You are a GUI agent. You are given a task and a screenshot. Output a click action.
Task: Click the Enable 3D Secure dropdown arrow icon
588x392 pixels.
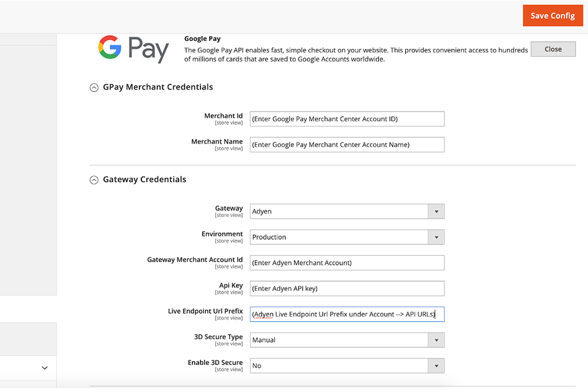pos(436,366)
